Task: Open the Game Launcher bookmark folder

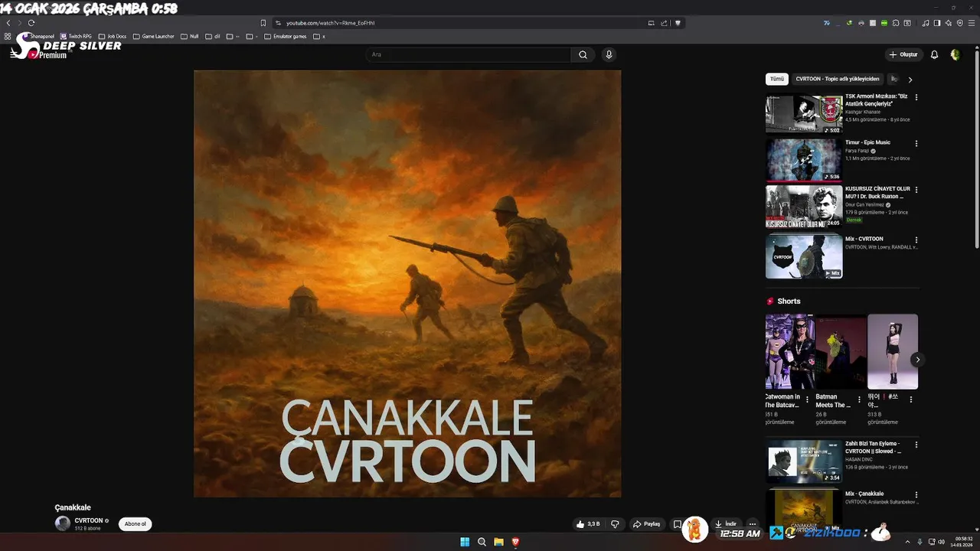Action: click(x=153, y=36)
